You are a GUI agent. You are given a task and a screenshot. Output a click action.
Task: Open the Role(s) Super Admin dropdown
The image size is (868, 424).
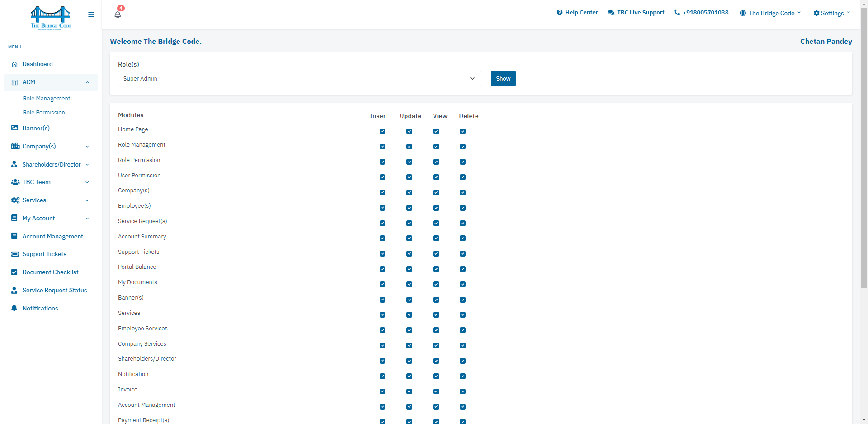299,79
